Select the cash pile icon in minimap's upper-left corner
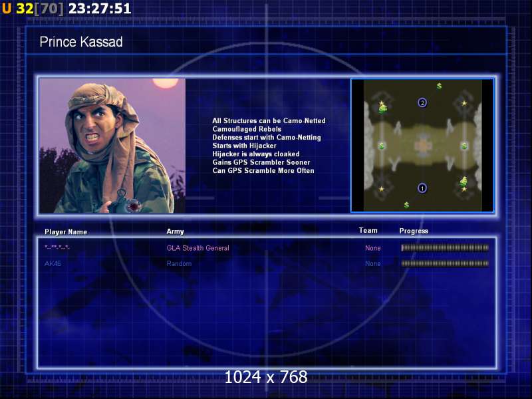532x399 pixels. tap(383, 109)
